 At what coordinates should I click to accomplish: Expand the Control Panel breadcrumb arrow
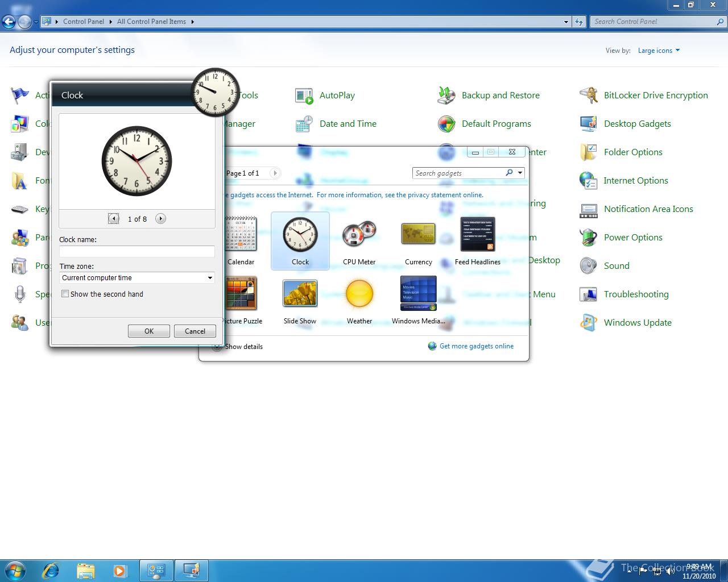point(110,22)
